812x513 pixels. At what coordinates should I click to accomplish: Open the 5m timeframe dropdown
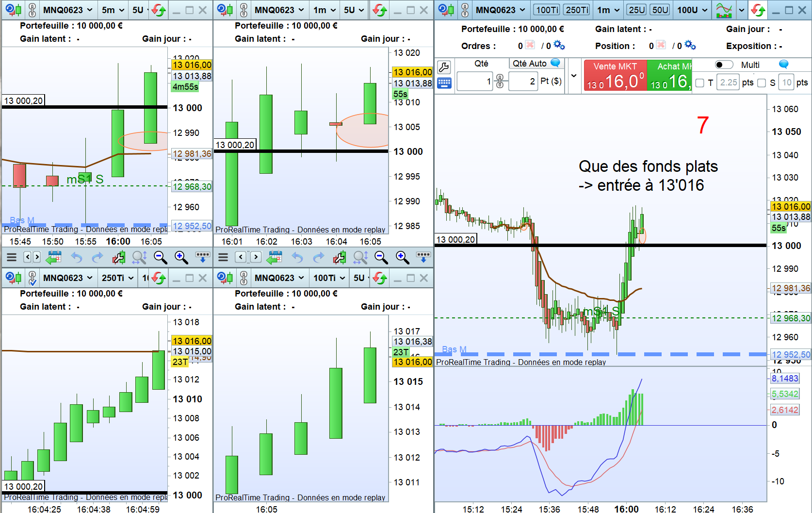click(x=113, y=10)
